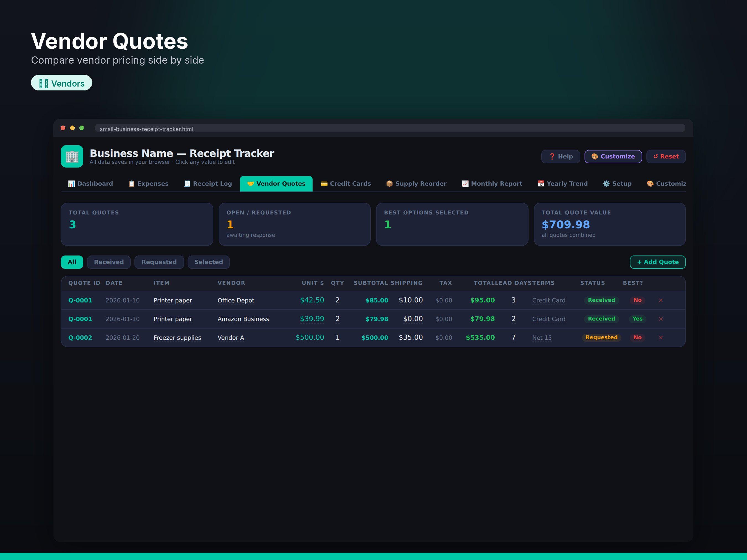The width and height of the screenshot is (747, 560).
Task: Delete the Office Depot quote row
Action: pyautogui.click(x=661, y=300)
